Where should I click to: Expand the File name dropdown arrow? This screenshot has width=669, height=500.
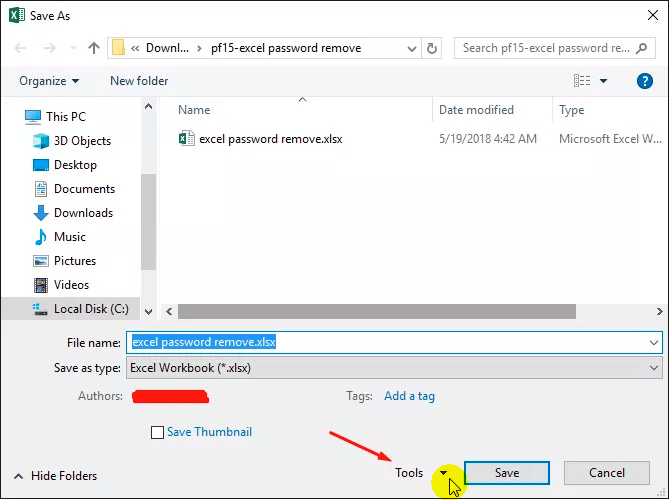click(x=654, y=343)
